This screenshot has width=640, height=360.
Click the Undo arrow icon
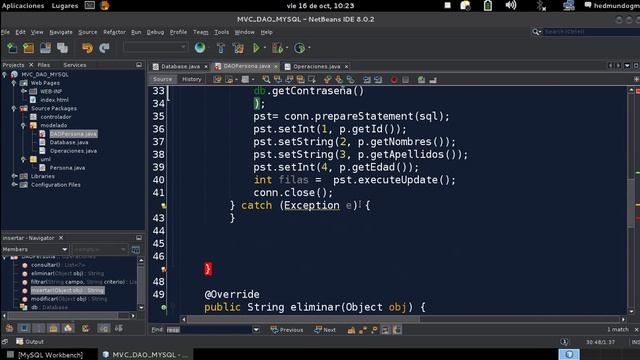pos(87,48)
